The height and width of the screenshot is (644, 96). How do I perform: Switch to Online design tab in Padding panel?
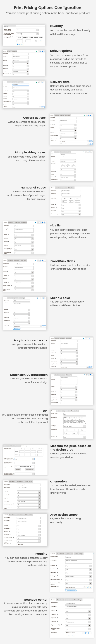click(x=78, y=554)
